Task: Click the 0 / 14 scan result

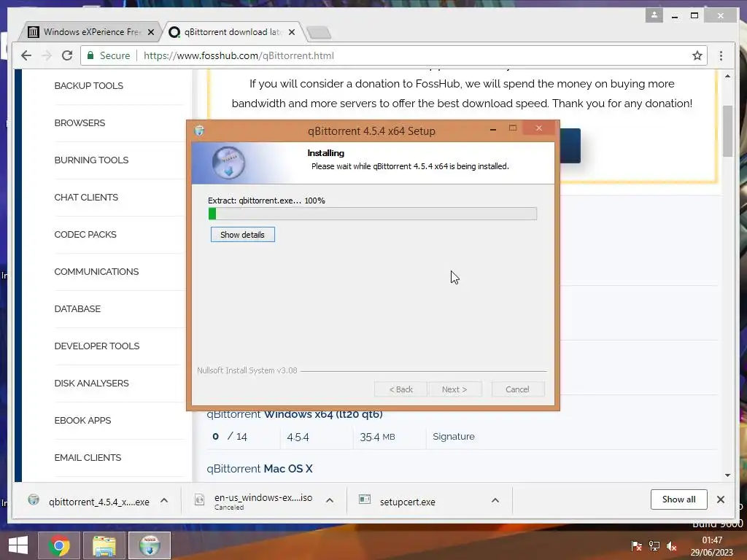Action: (x=230, y=436)
